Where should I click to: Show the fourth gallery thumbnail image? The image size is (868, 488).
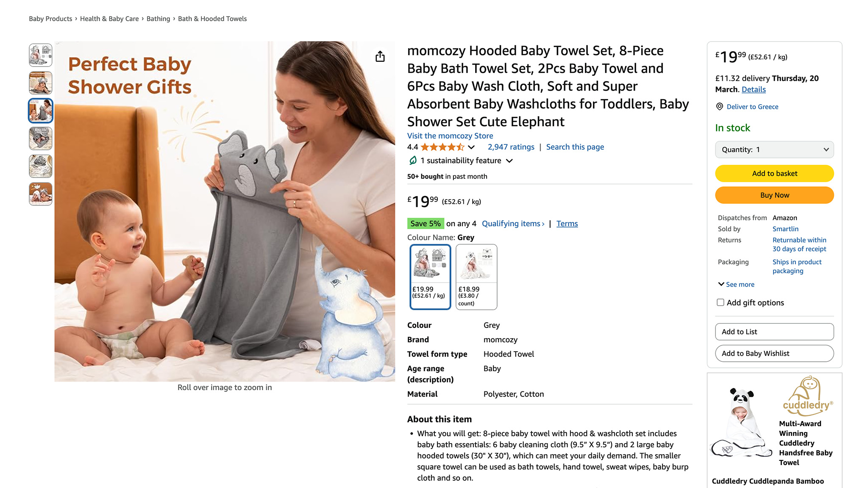41,139
